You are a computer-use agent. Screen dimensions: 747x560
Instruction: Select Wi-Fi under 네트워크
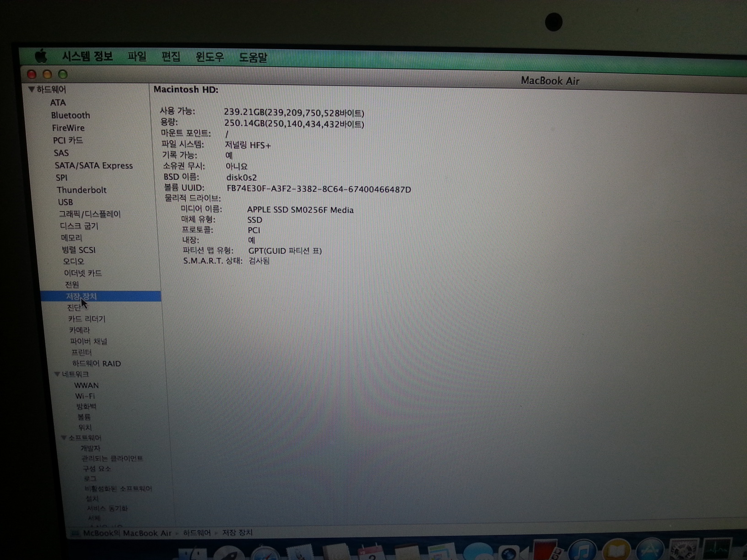[x=85, y=396]
